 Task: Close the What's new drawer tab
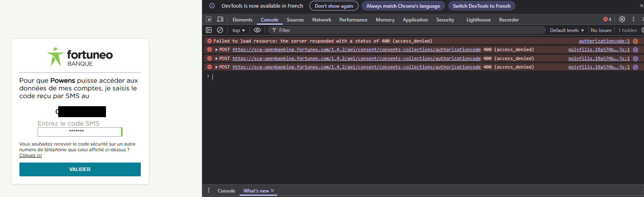click(x=272, y=191)
